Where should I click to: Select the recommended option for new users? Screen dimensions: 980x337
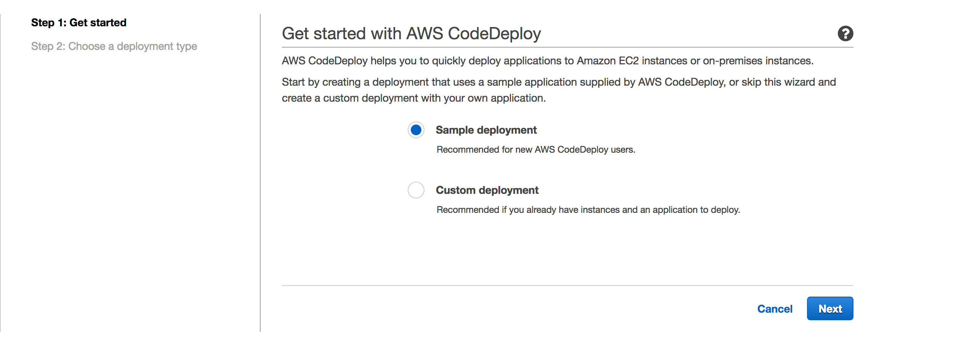416,130
